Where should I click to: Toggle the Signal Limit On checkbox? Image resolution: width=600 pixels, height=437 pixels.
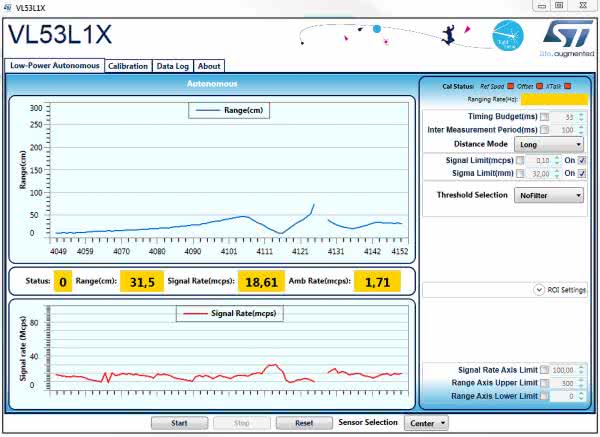pyautogui.click(x=582, y=160)
